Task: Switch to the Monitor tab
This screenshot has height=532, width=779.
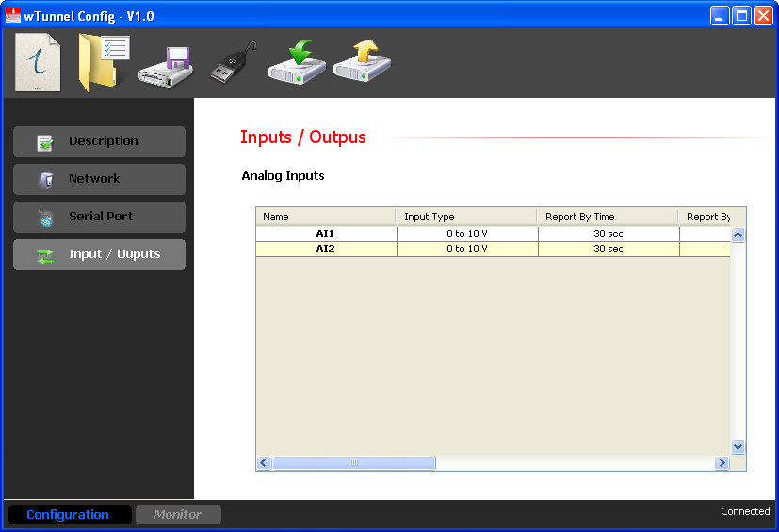Action: pyautogui.click(x=178, y=515)
